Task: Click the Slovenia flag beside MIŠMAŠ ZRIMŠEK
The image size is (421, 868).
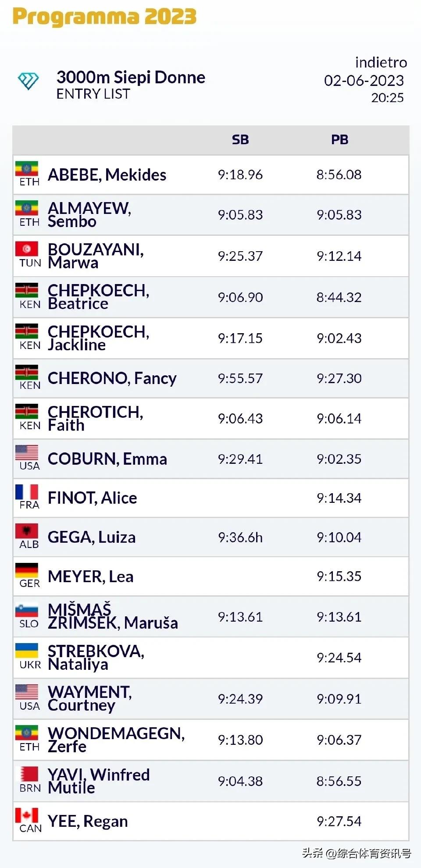Action: (27, 610)
